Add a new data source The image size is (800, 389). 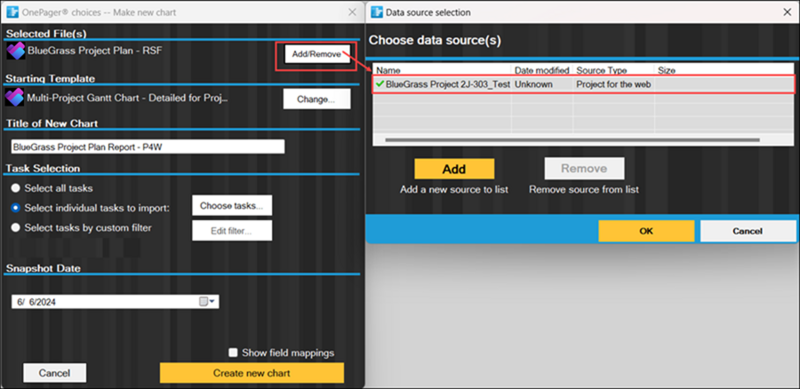click(x=454, y=169)
